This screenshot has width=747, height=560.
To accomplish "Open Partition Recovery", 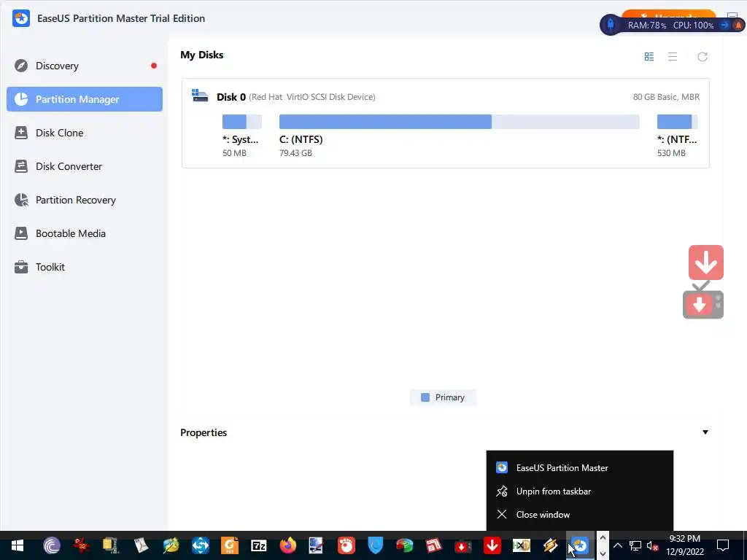I will click(x=85, y=200).
